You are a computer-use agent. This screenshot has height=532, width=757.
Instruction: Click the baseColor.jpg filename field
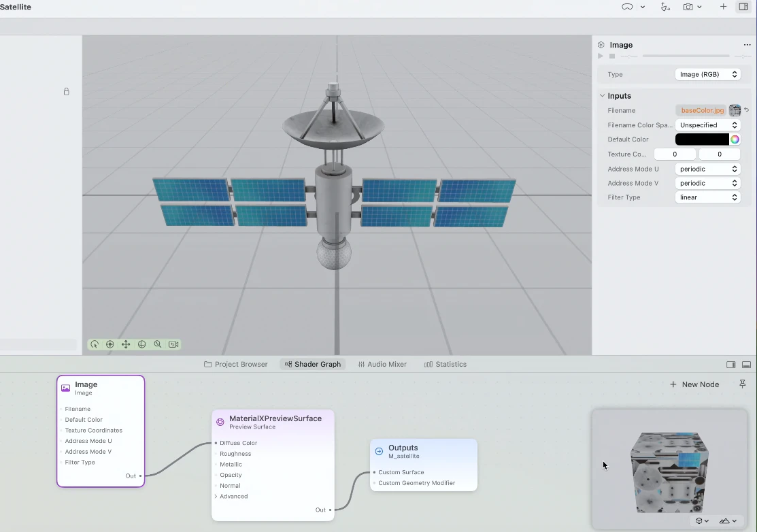(x=702, y=111)
